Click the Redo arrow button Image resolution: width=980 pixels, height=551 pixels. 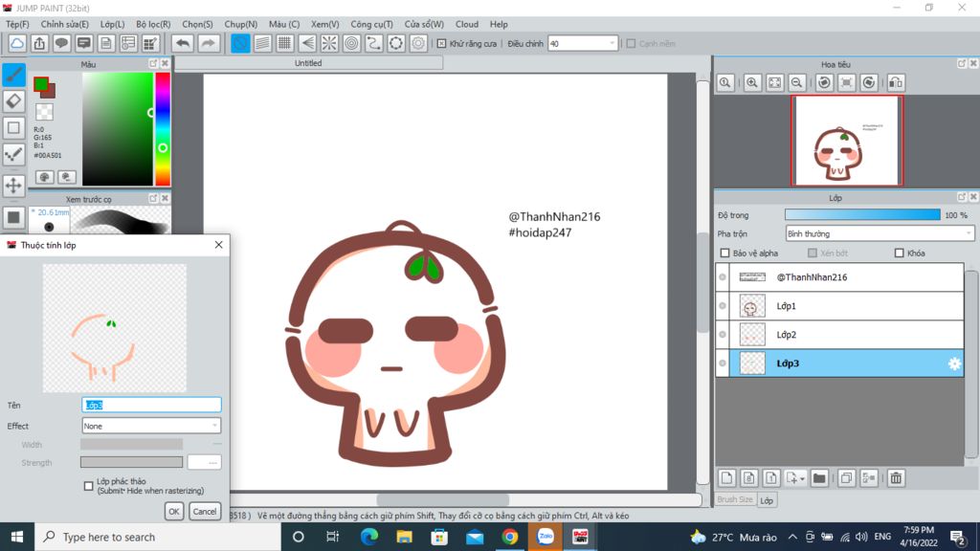click(208, 43)
